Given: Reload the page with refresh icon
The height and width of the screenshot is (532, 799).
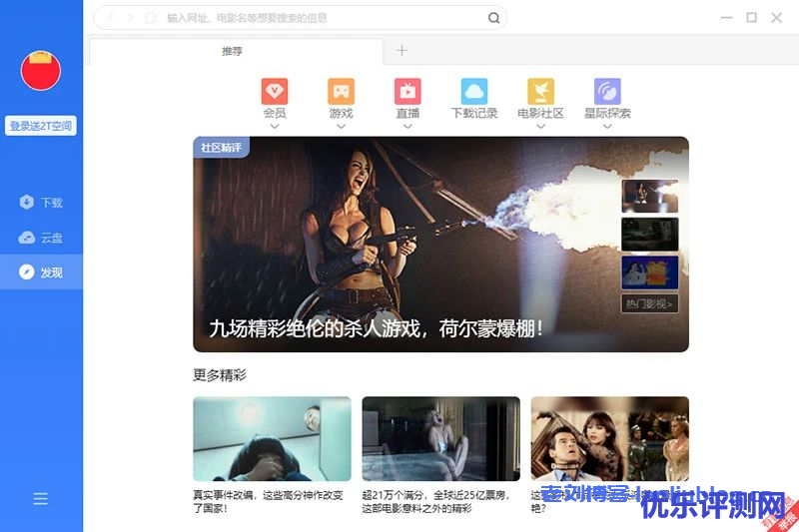Looking at the screenshot, I should coord(151,18).
